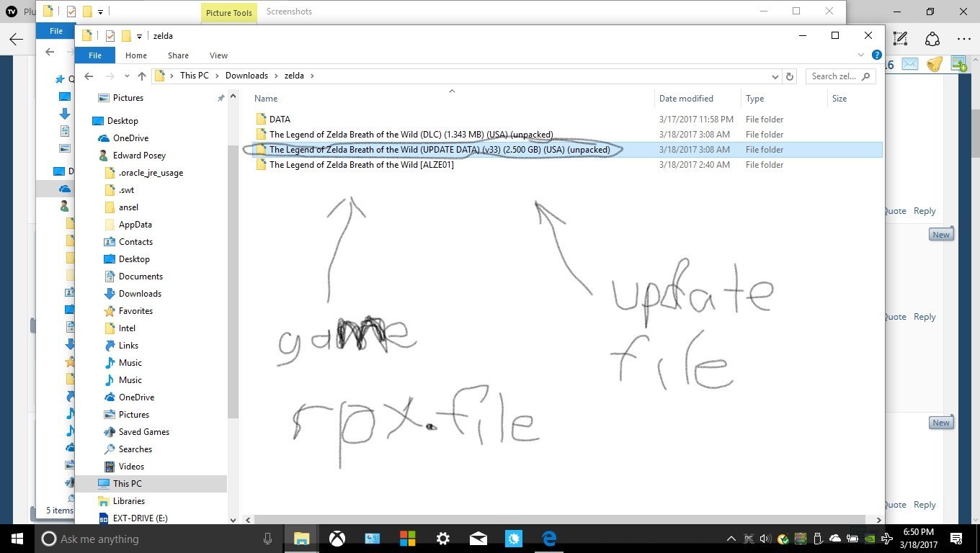Open Favorites in the navigation pane

tap(135, 311)
